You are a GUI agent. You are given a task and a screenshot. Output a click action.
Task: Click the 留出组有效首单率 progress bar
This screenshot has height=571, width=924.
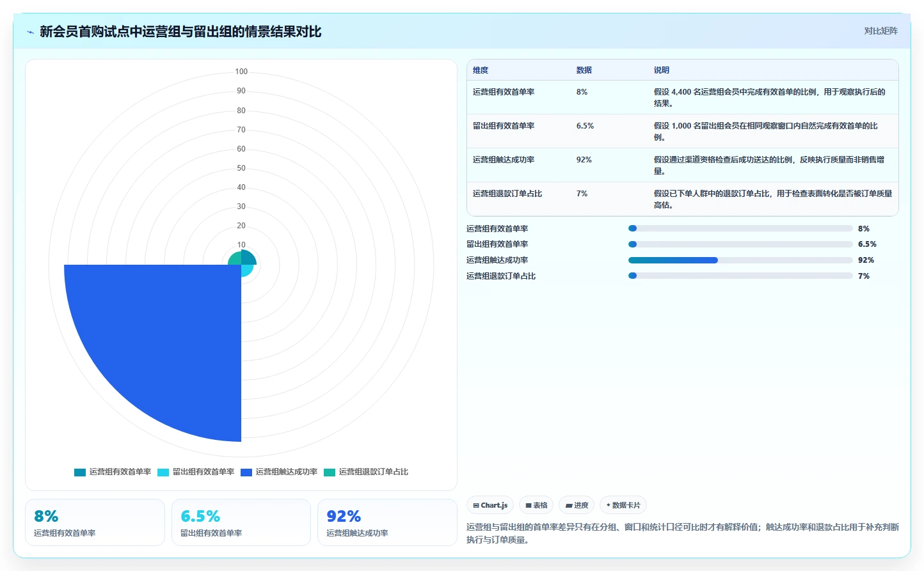[x=740, y=244]
